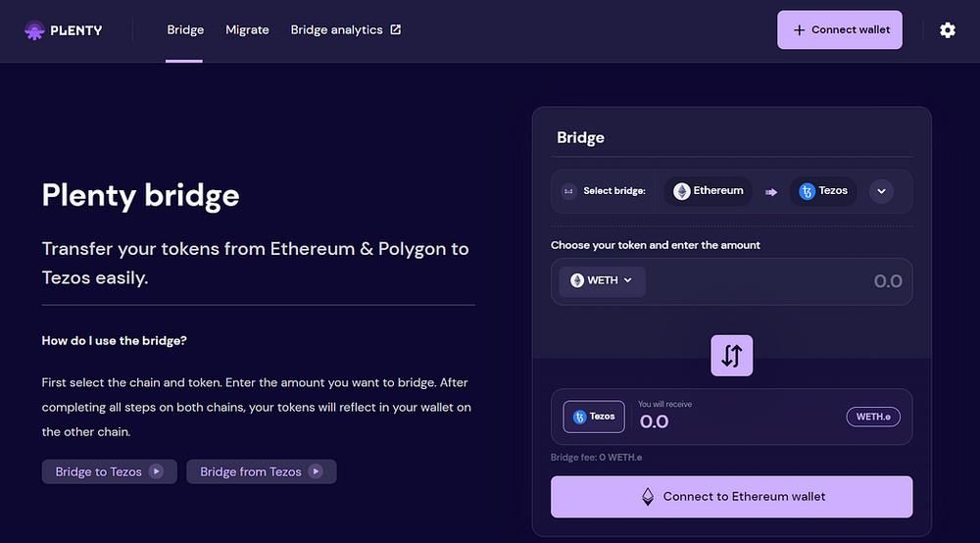Click the Tezos logo in Select bridge
980x543 pixels.
(807, 191)
